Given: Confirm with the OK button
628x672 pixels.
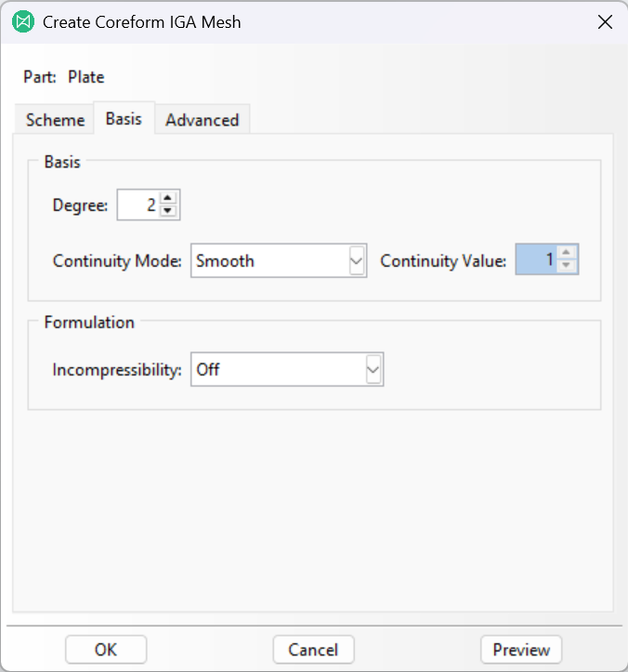Looking at the screenshot, I should click(x=106, y=650).
